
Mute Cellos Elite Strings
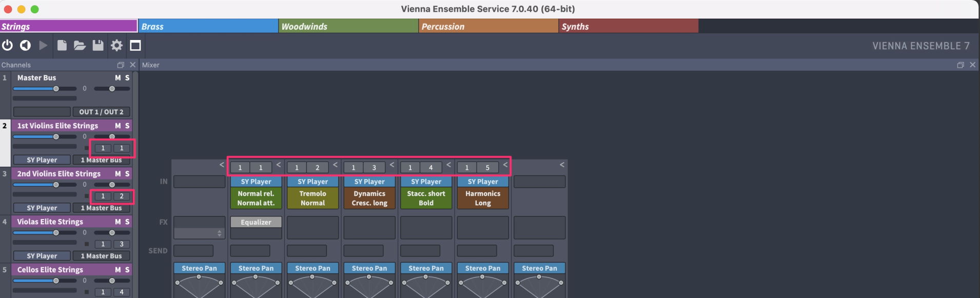(x=118, y=270)
